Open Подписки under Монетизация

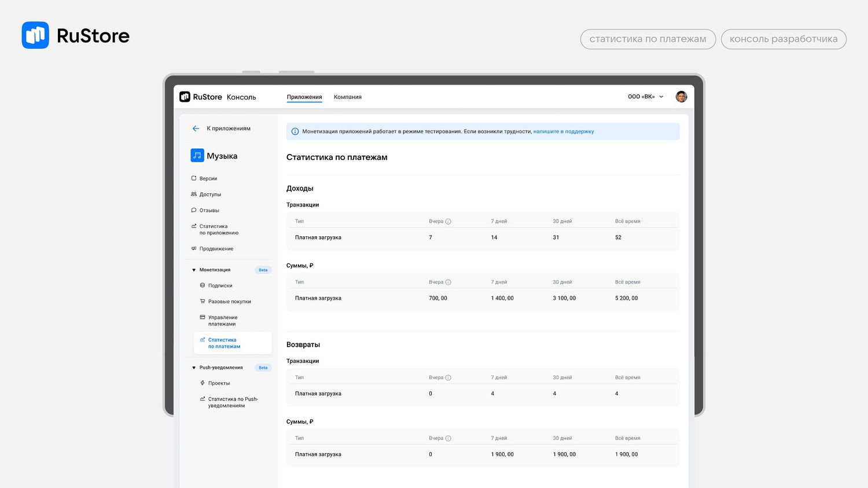(x=220, y=285)
